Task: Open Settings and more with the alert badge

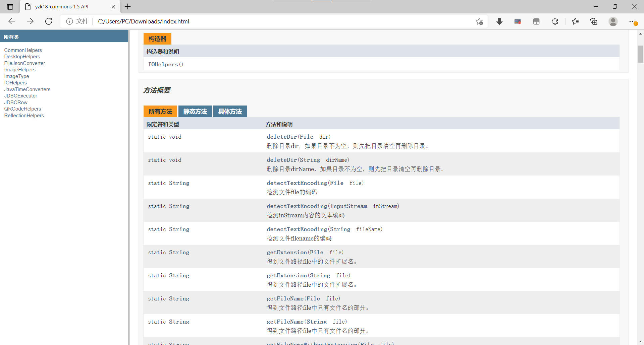Action: click(x=634, y=21)
